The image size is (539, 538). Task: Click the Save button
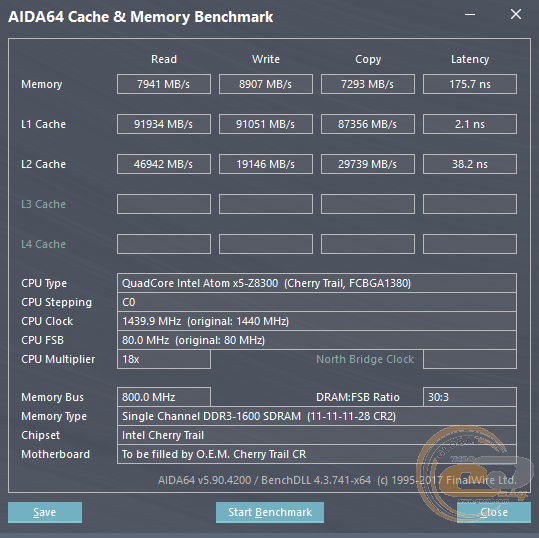pyautogui.click(x=45, y=512)
